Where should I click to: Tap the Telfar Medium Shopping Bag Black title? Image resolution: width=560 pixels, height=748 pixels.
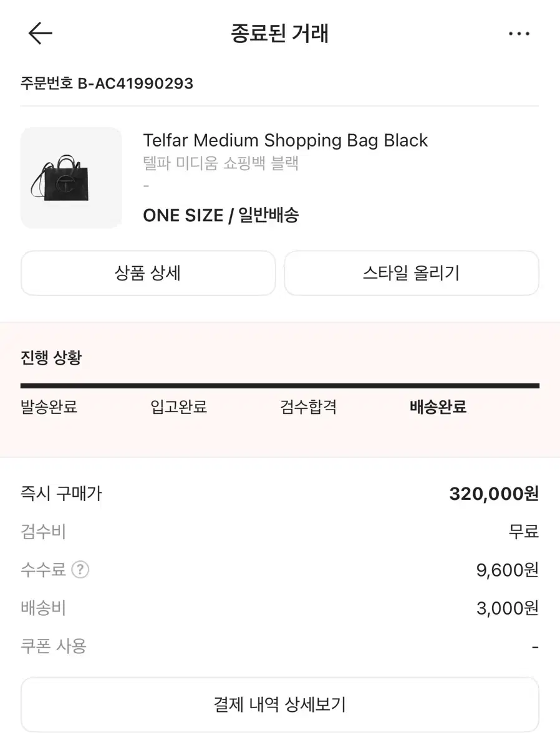click(285, 140)
